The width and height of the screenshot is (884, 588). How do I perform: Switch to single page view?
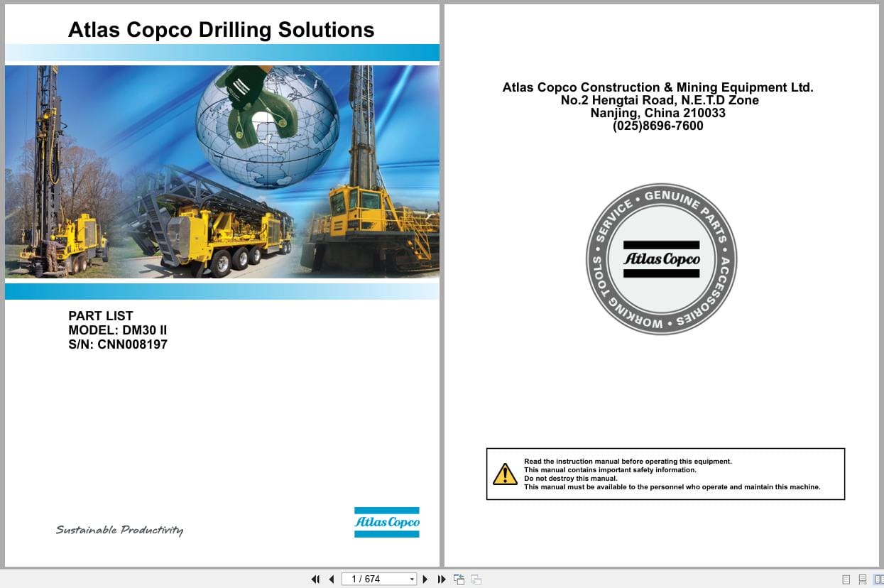coord(846,579)
